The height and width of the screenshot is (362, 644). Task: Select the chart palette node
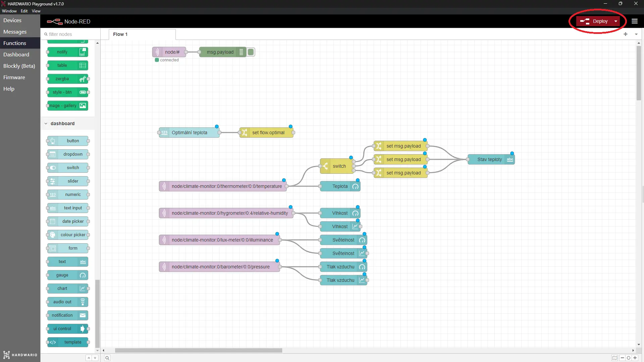point(68,289)
